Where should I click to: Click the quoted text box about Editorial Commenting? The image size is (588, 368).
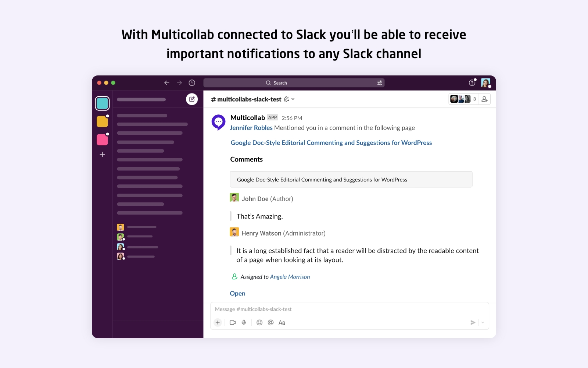coord(351,180)
